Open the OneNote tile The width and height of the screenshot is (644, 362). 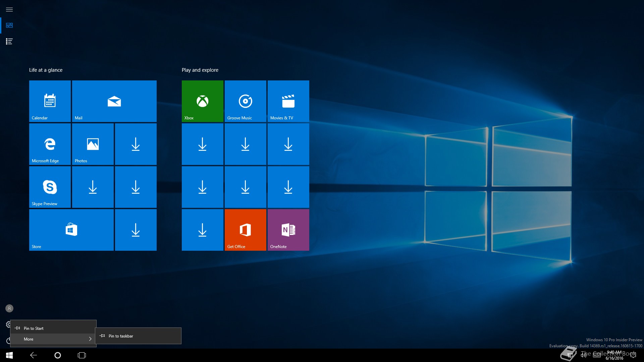pos(288,230)
